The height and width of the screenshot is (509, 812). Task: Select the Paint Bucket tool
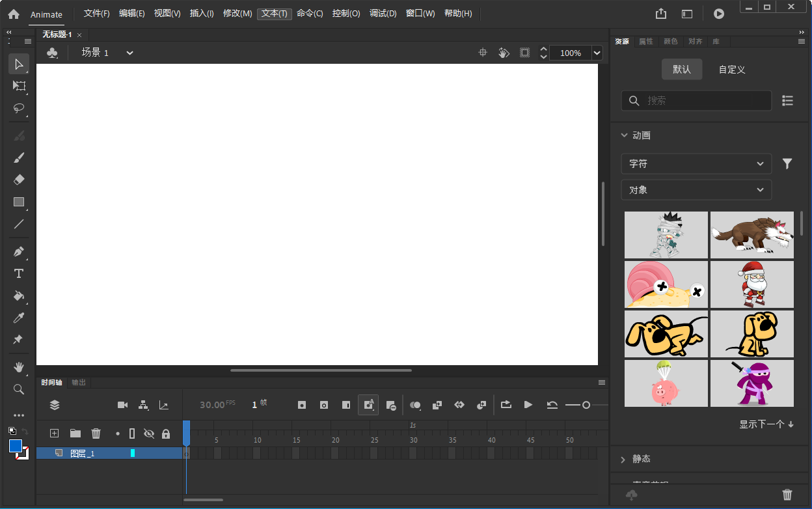(x=19, y=296)
